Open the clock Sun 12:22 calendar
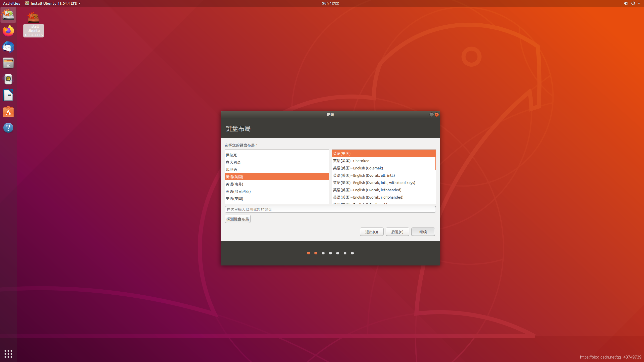Screen dimensions: 644x362 (x=330, y=3)
